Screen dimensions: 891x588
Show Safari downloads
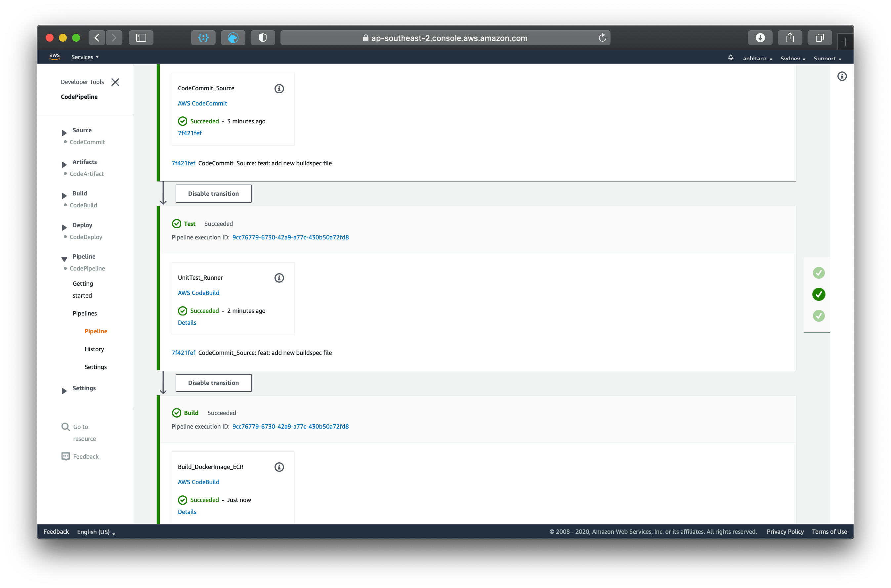760,38
